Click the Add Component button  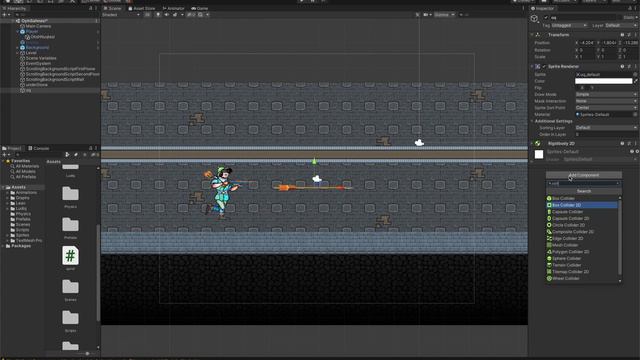(584, 175)
